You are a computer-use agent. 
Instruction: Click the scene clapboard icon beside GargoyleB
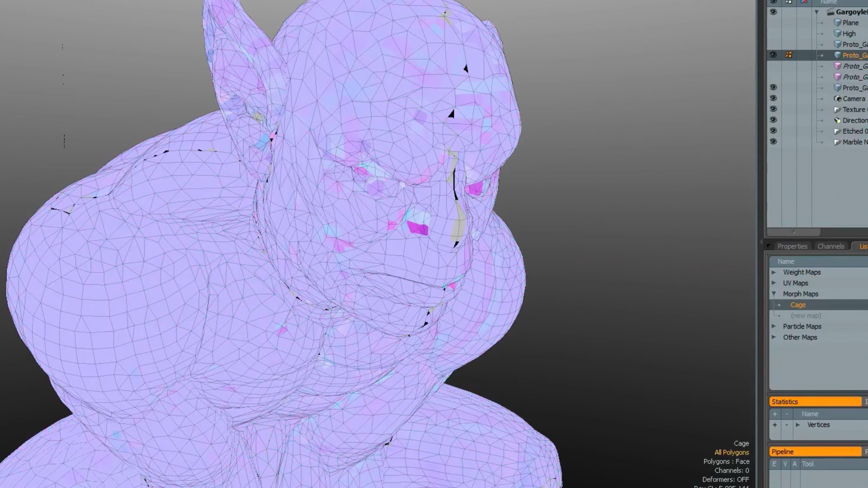[831, 12]
